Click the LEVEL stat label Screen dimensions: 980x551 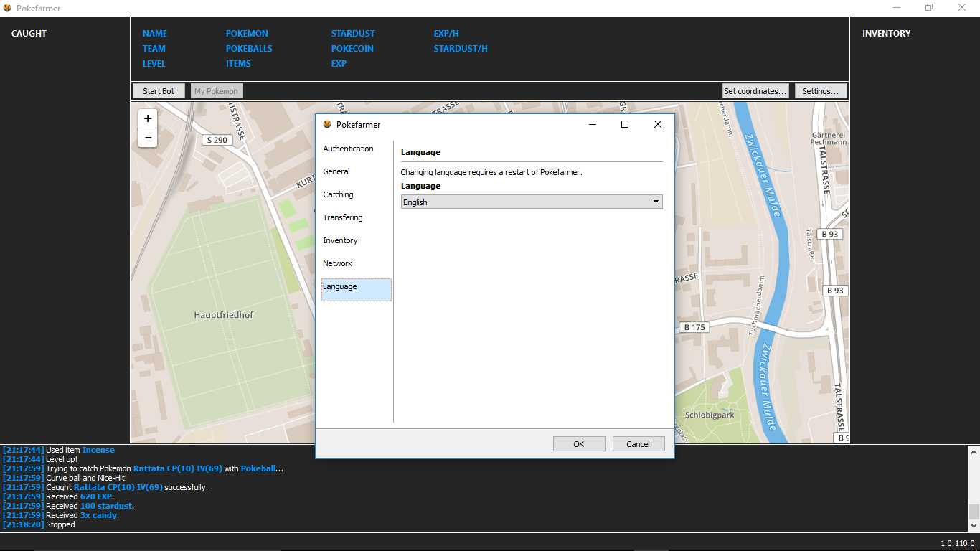coord(154,64)
